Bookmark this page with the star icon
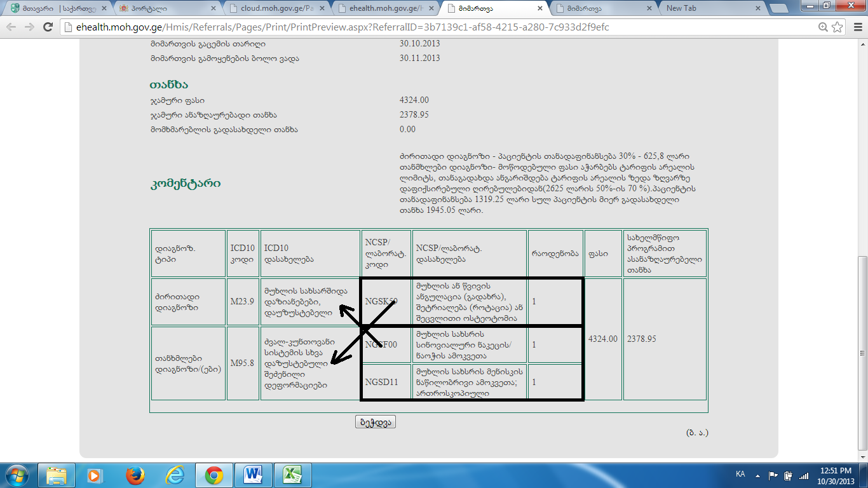Viewport: 868px width, 488px height. [x=837, y=27]
